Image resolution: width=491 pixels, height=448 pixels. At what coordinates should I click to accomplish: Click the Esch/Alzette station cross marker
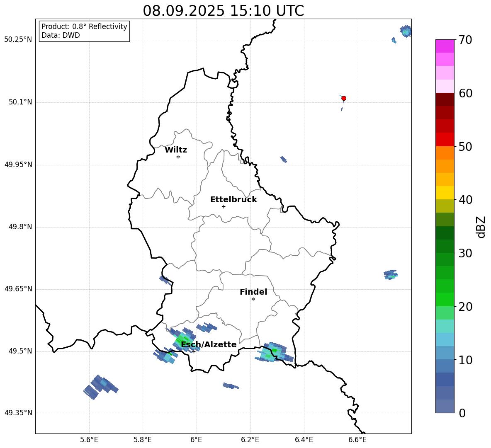point(194,351)
